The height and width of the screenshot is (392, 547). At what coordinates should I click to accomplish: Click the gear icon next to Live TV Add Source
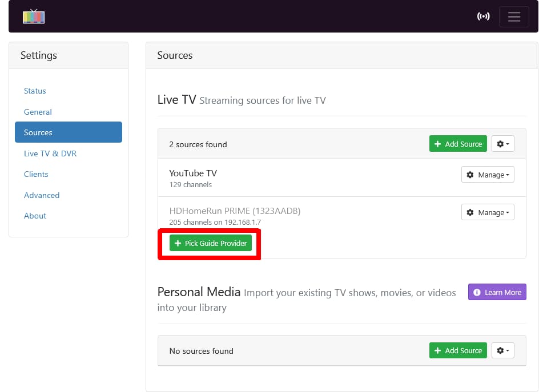(x=502, y=143)
